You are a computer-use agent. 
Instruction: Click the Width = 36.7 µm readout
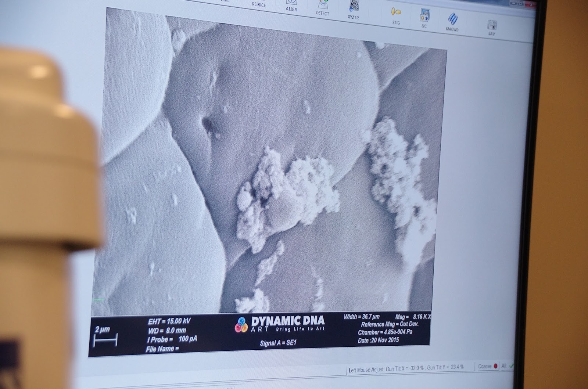click(x=362, y=317)
